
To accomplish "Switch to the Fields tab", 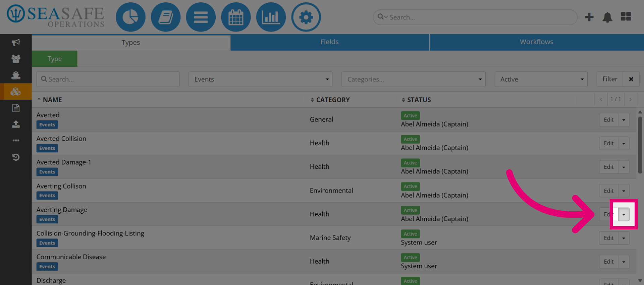I will [330, 42].
